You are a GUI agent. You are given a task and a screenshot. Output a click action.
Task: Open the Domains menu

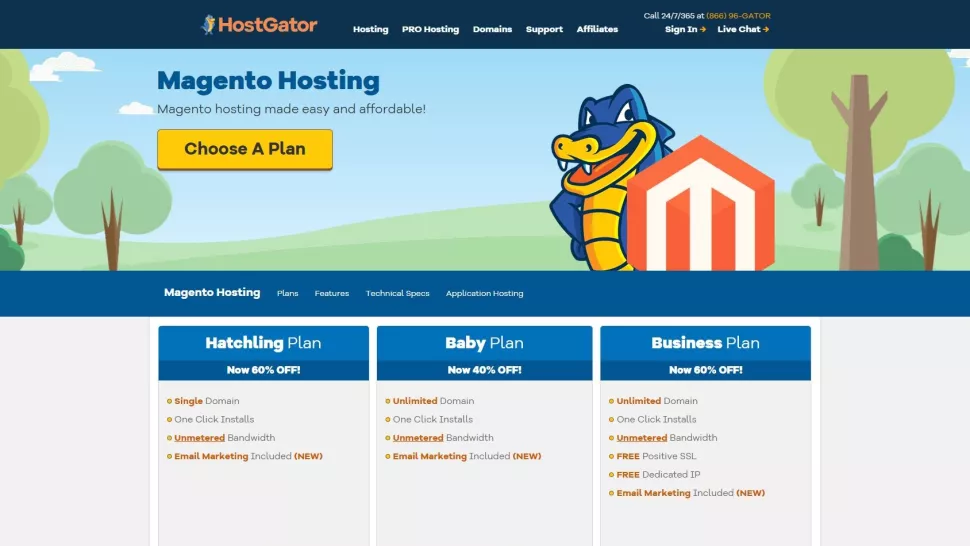click(492, 29)
